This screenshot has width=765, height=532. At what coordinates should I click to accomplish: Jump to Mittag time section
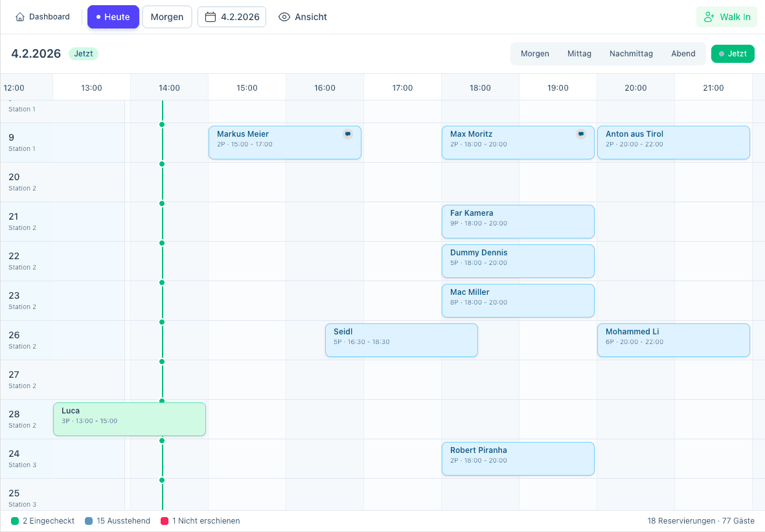pyautogui.click(x=579, y=54)
